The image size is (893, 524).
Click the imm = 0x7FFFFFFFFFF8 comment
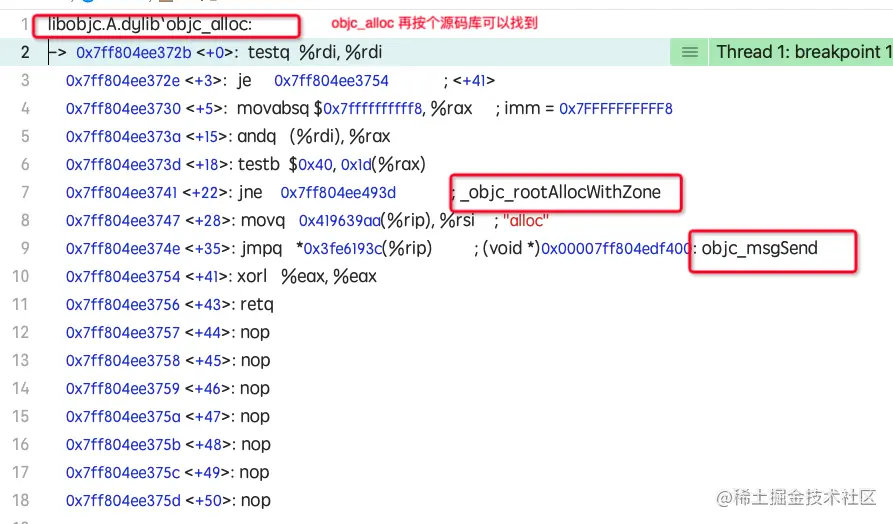coord(588,108)
